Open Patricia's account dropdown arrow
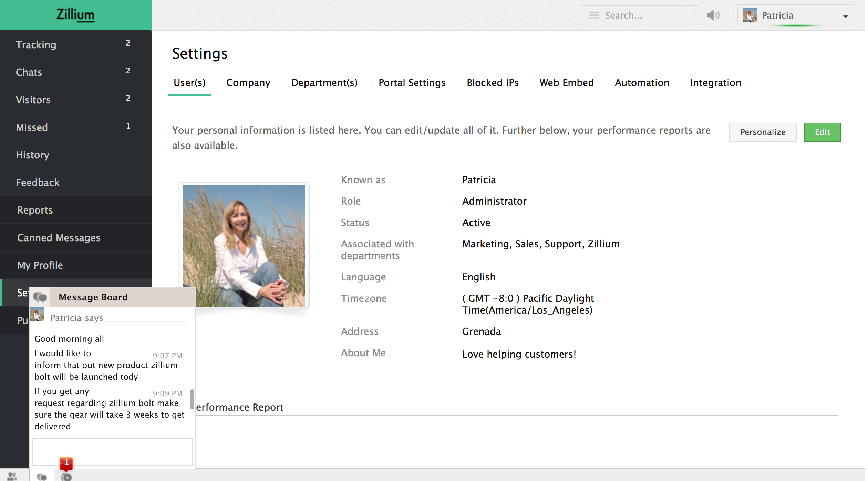This screenshot has width=868, height=481. 845,16
